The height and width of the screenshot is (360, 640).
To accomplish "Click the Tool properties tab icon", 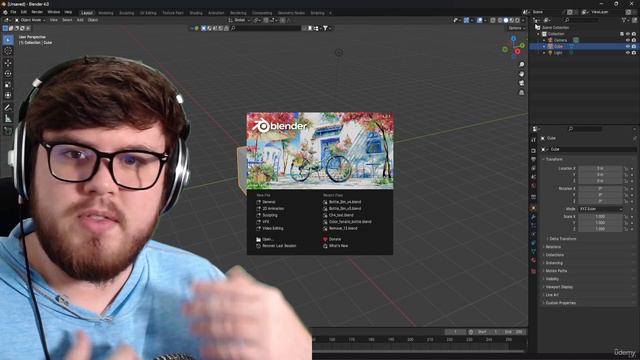I will point(533,140).
